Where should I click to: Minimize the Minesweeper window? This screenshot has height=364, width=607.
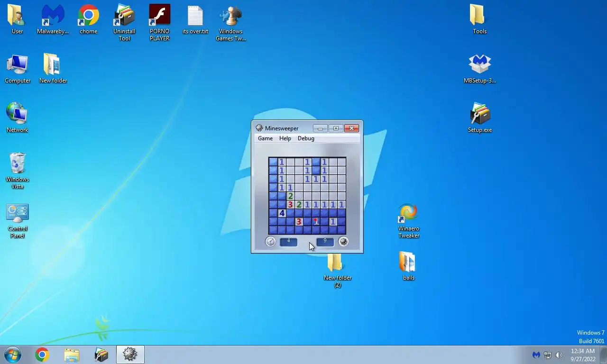(x=320, y=128)
